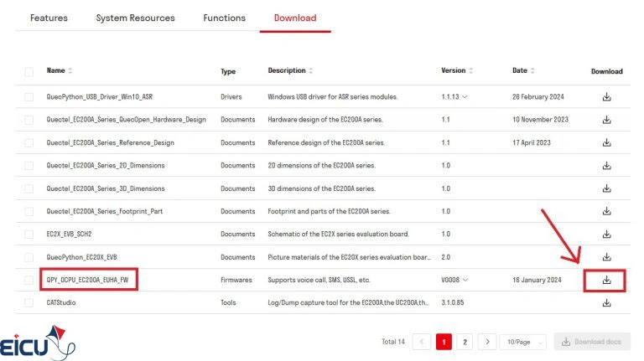Click the Quectel_EC200A_Series_QuecOpen_Hardware_Design name

[x=126, y=120]
